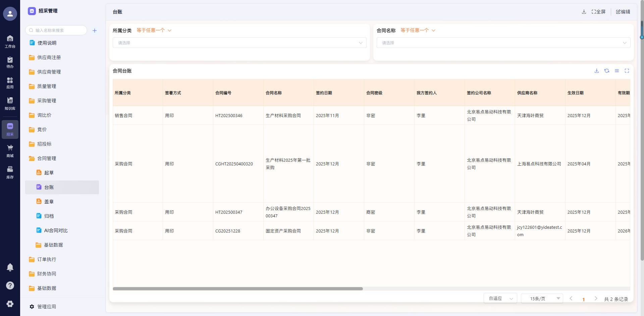
Task: Open the help question mark icon
Action: tap(10, 285)
